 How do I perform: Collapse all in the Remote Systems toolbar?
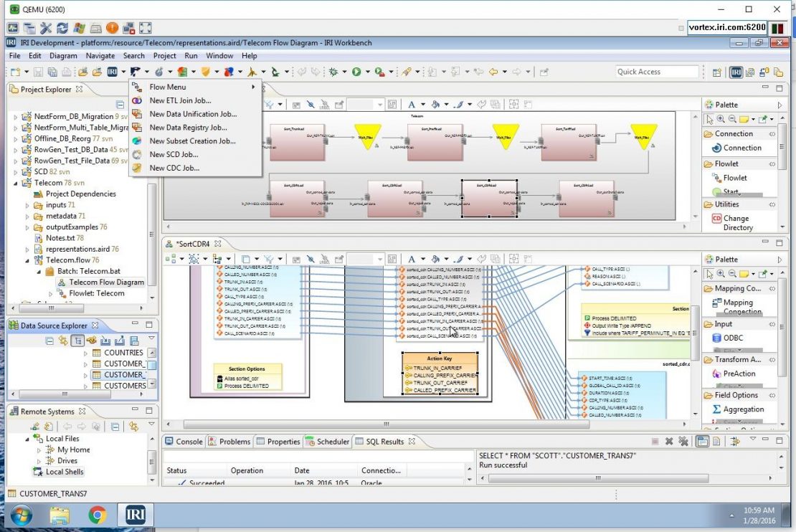click(x=115, y=427)
